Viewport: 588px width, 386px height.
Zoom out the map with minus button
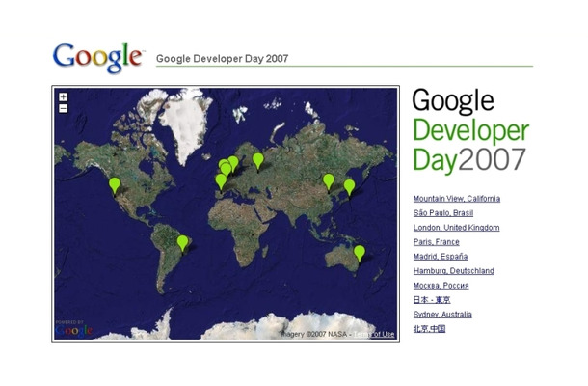(64, 108)
